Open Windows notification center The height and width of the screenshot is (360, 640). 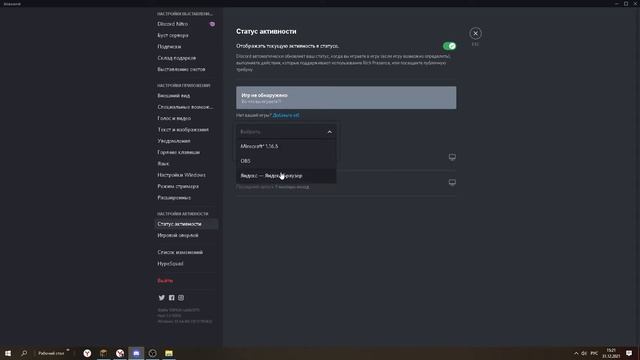(629, 353)
